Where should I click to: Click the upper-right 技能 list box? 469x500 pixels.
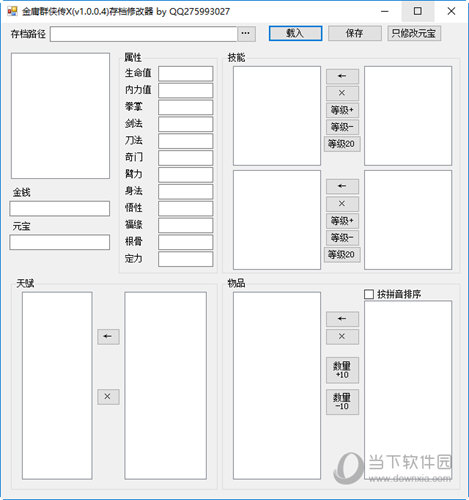coord(408,116)
